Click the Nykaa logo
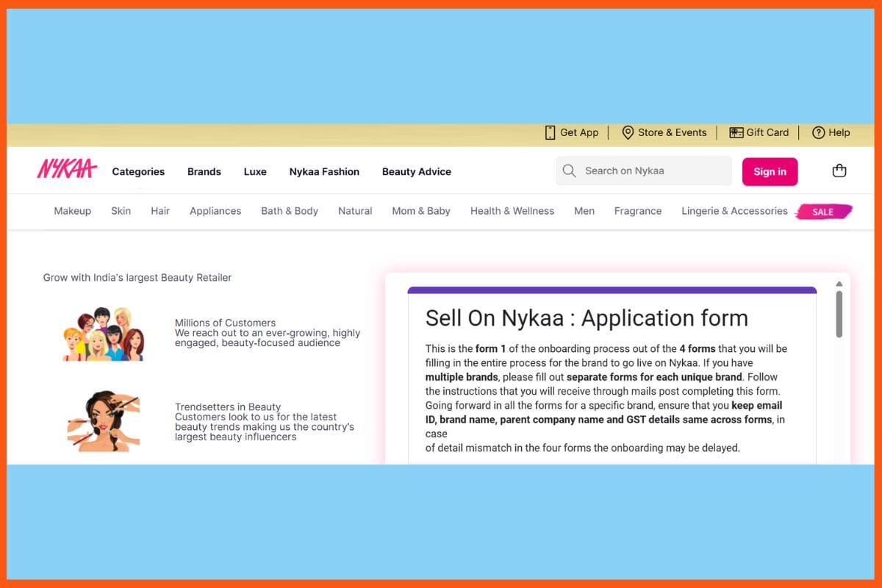The height and width of the screenshot is (588, 882). [67, 170]
